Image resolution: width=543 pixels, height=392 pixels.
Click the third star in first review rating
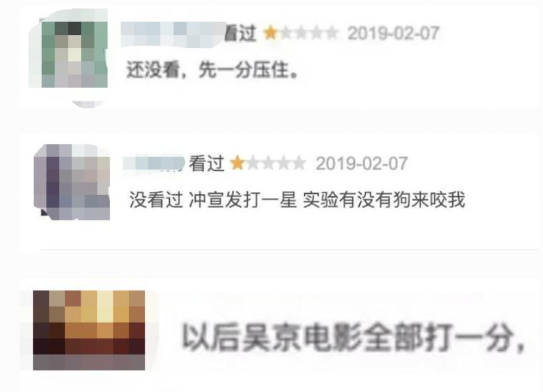[301, 34]
